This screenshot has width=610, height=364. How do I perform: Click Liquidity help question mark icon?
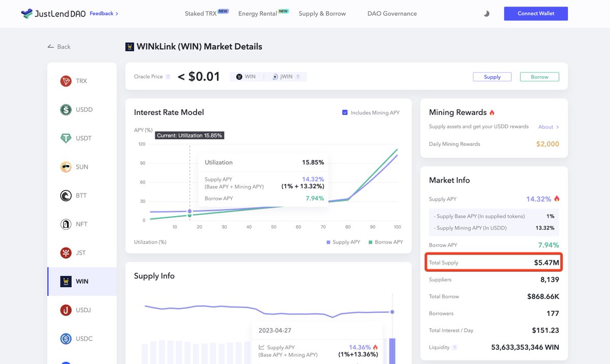coord(454,347)
